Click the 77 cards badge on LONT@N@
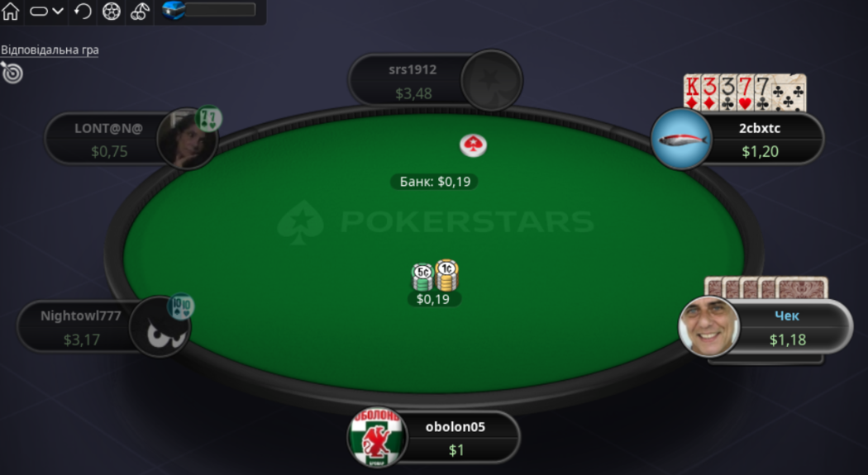868x475 pixels. click(208, 118)
